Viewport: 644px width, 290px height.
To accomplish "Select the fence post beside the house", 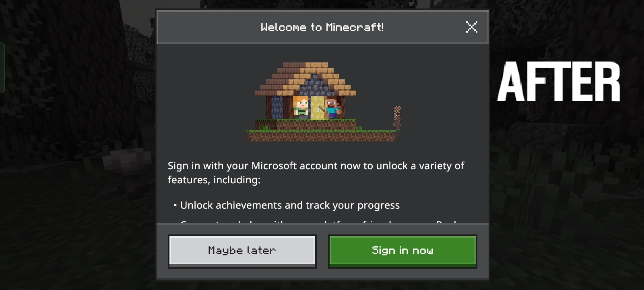I will (397, 118).
